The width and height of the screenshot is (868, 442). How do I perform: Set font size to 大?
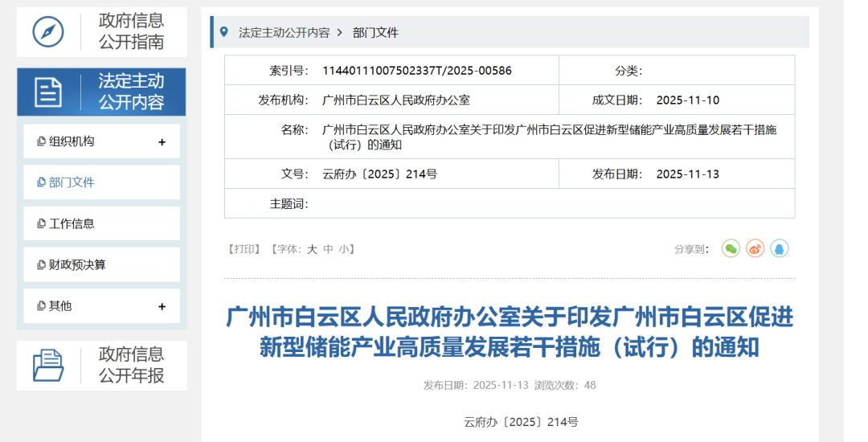click(x=312, y=249)
